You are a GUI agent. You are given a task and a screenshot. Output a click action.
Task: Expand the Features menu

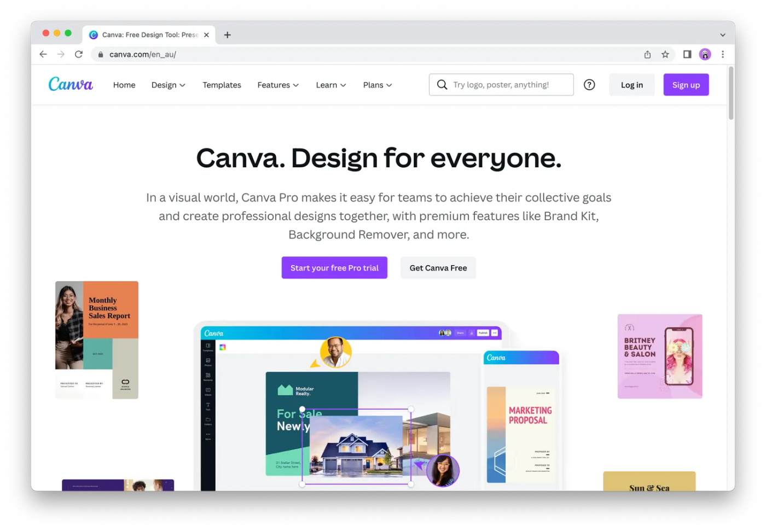[277, 85]
